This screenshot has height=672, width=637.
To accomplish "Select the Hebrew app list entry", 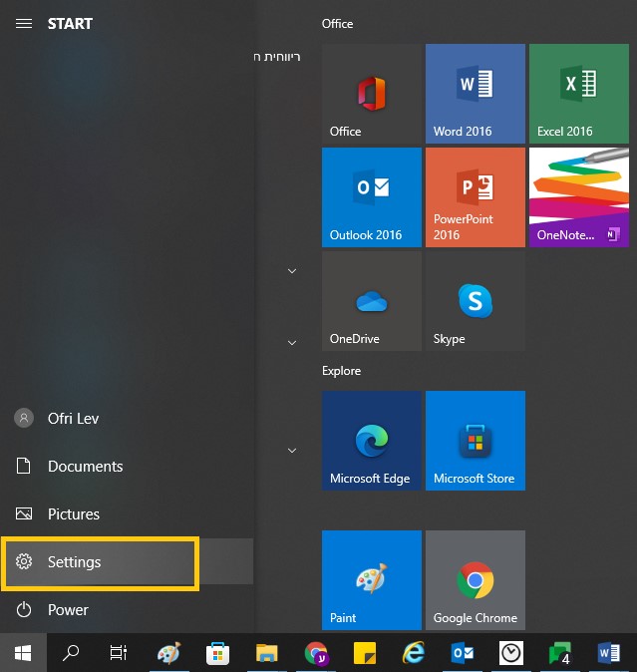I will point(277,57).
